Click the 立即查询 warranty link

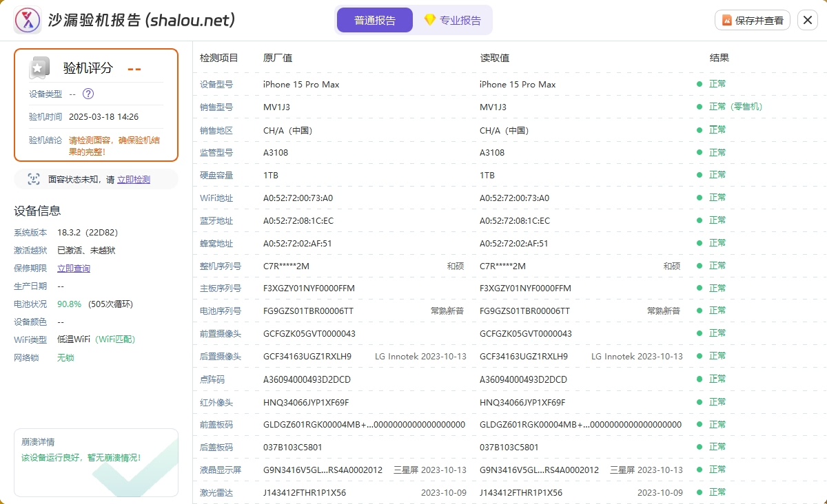click(x=74, y=268)
